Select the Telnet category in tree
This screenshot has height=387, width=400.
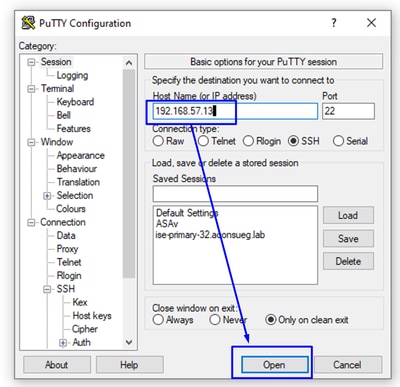69,262
